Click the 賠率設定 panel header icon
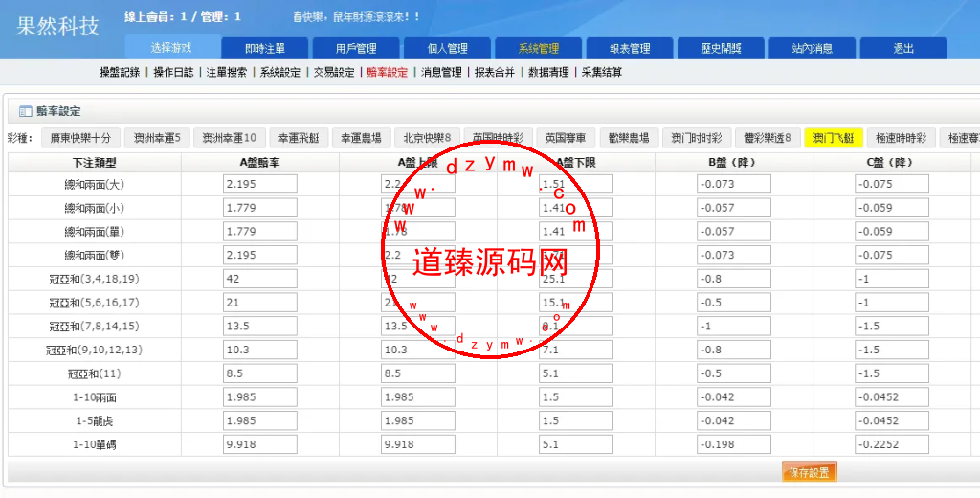980x498 pixels. click(x=25, y=112)
